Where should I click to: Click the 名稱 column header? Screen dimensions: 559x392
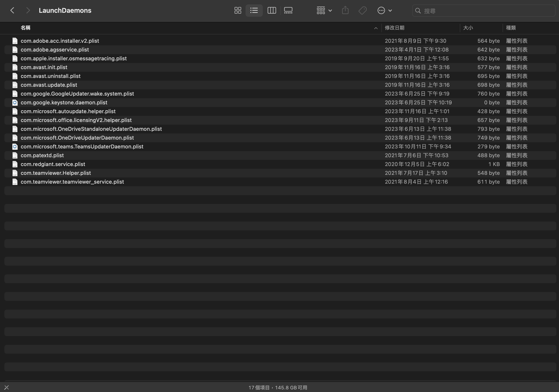click(x=26, y=28)
